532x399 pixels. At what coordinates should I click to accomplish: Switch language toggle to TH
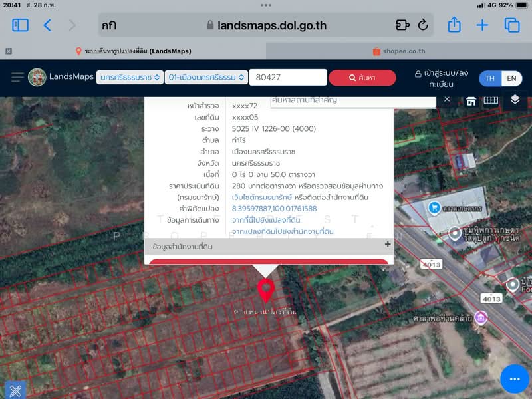tap(490, 78)
